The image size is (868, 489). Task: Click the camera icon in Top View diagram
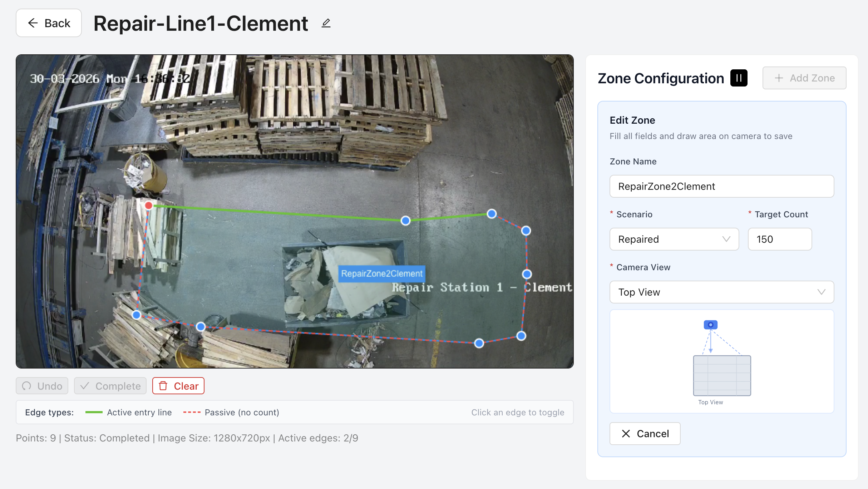tap(710, 325)
